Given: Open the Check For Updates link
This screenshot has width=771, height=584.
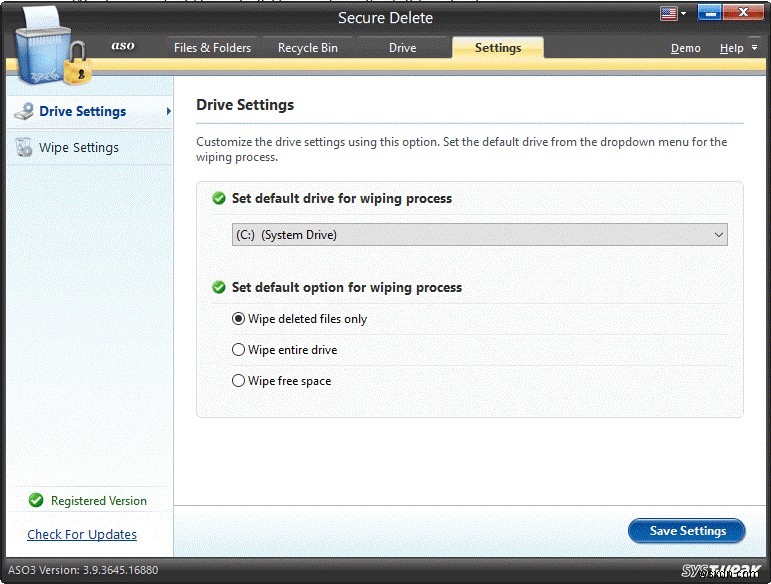Looking at the screenshot, I should click(82, 535).
